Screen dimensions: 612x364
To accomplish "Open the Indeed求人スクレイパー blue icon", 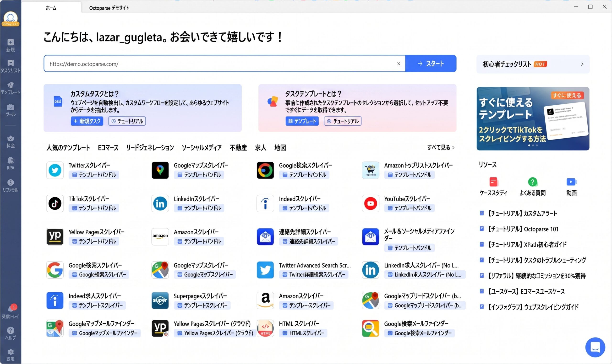I will 55,300.
